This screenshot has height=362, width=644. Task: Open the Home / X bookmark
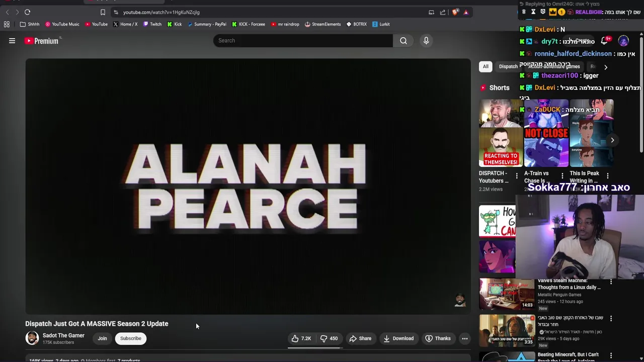point(125,24)
